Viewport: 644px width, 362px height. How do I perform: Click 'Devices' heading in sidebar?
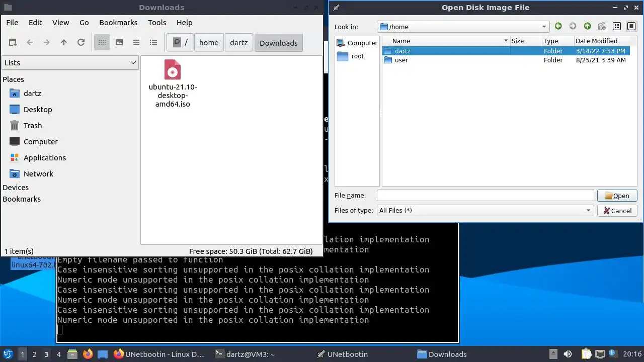coord(16,188)
